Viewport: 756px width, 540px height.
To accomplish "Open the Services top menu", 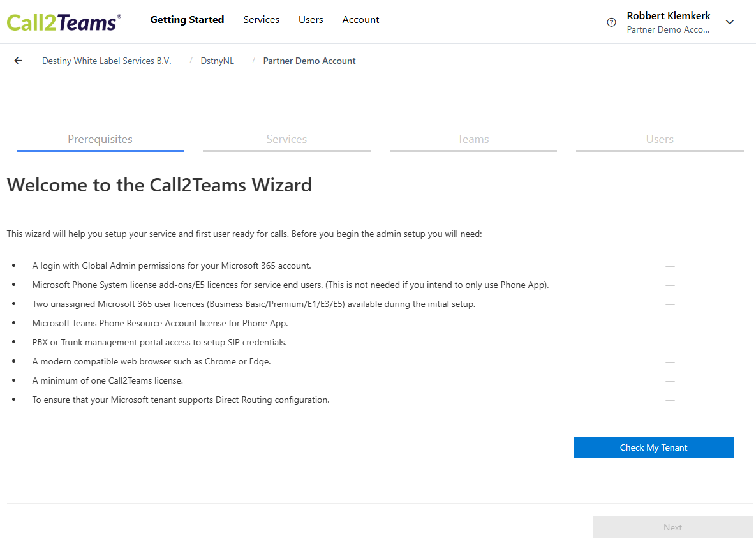I will coord(261,20).
